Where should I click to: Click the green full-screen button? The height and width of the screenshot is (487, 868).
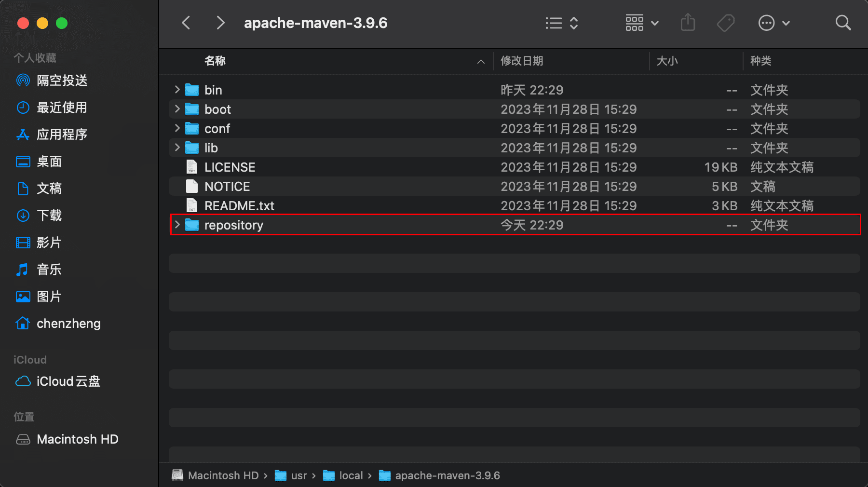[62, 23]
